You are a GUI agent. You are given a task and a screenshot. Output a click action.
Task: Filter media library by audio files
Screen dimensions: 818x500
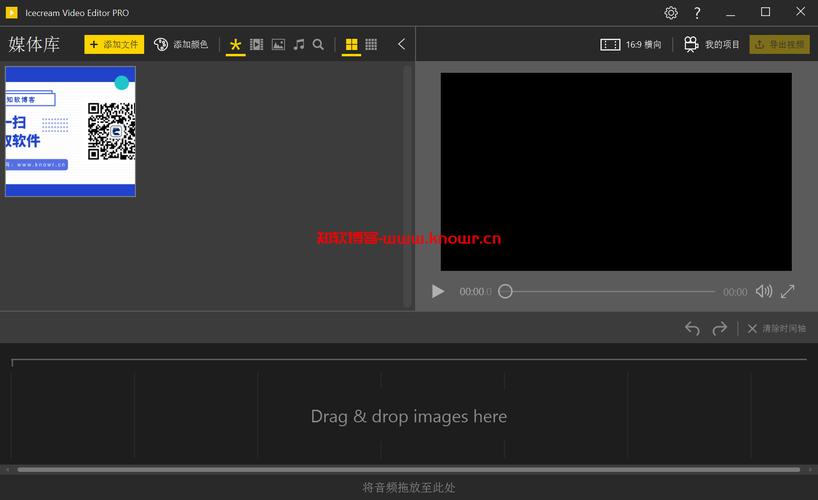299,44
